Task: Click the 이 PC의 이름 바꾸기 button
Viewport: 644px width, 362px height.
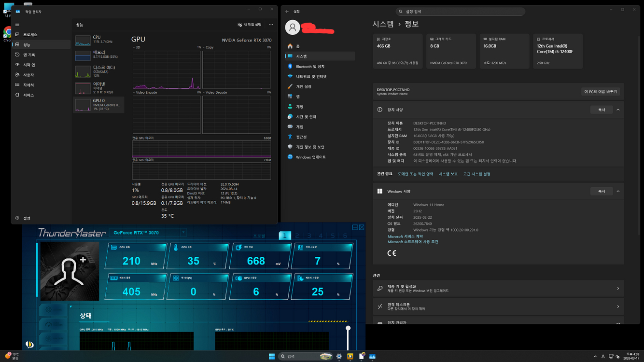Action: click(600, 91)
